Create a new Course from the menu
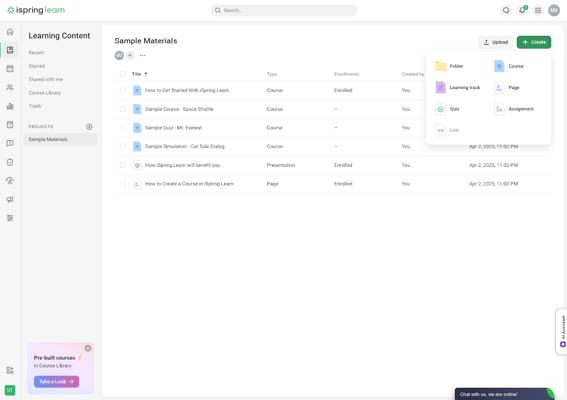The height and width of the screenshot is (400, 567). (509, 66)
